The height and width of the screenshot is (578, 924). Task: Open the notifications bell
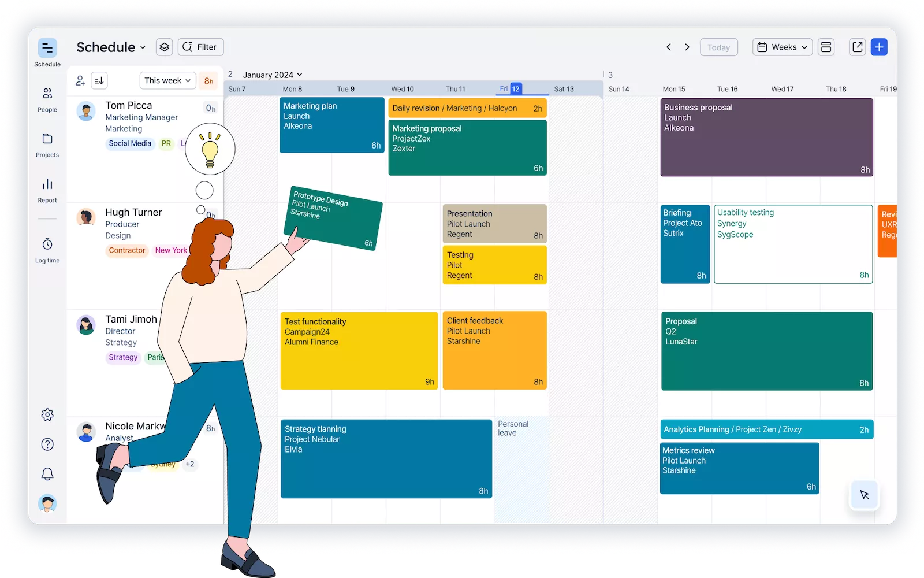[x=47, y=474]
